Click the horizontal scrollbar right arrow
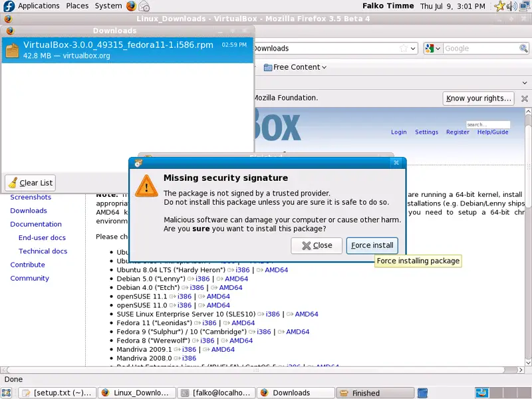This screenshot has height=399, width=532. tap(521, 370)
